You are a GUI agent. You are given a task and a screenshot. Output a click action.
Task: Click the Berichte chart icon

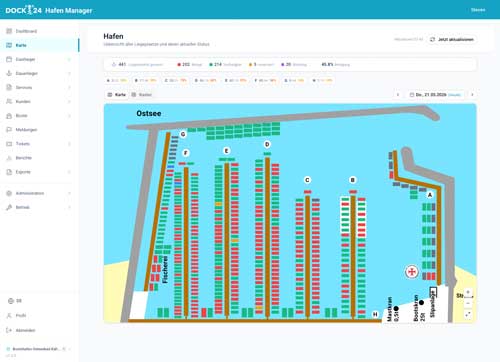[9, 158]
